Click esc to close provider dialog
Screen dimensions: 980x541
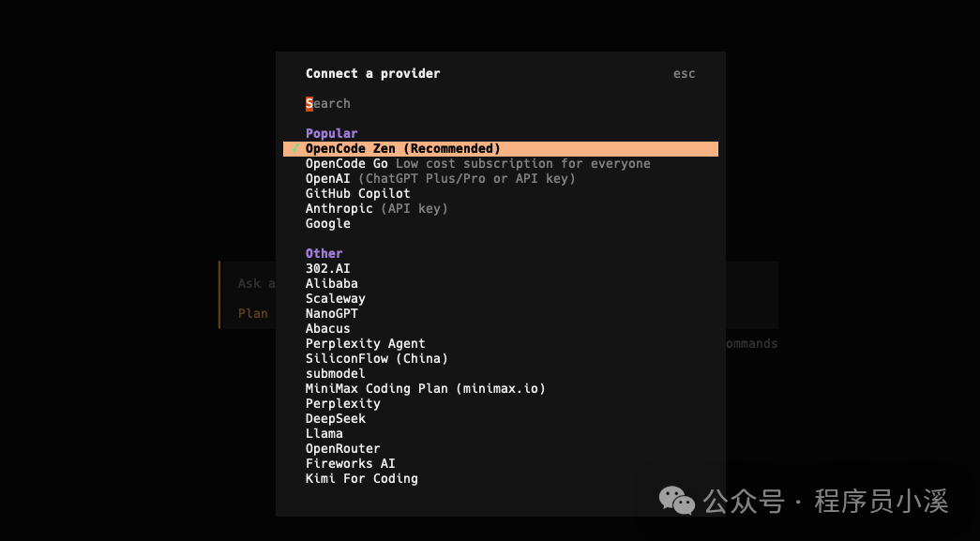684,74
